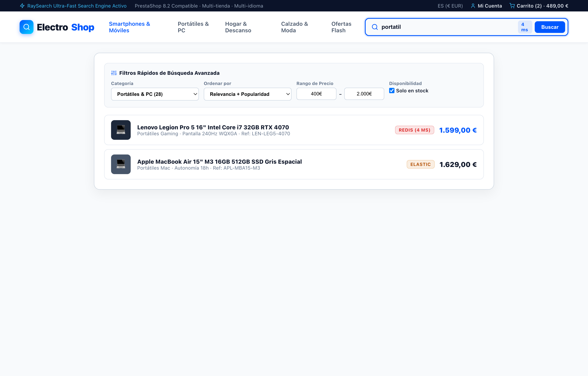
Task: Open Apple MacBook Air 15" M3 product title
Action: [x=219, y=162]
